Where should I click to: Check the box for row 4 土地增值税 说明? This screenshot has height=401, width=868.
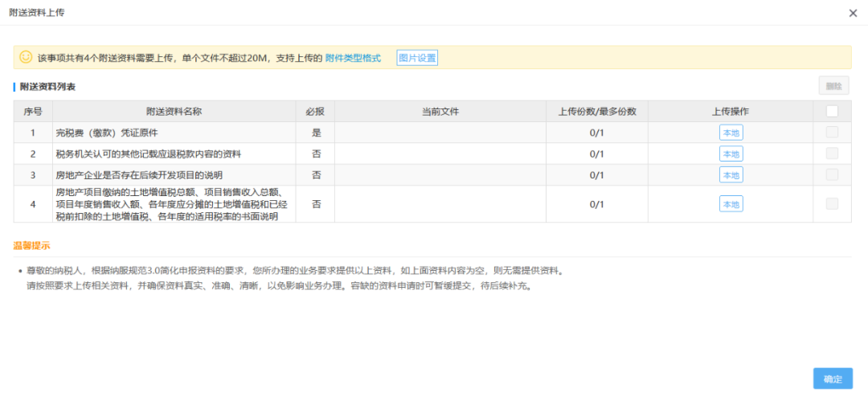coord(832,204)
